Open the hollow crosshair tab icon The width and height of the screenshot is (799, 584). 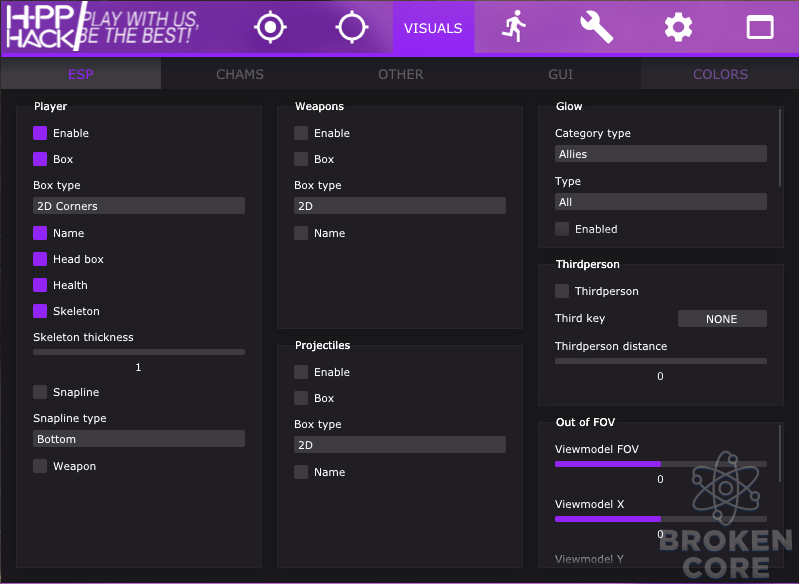pyautogui.click(x=352, y=27)
